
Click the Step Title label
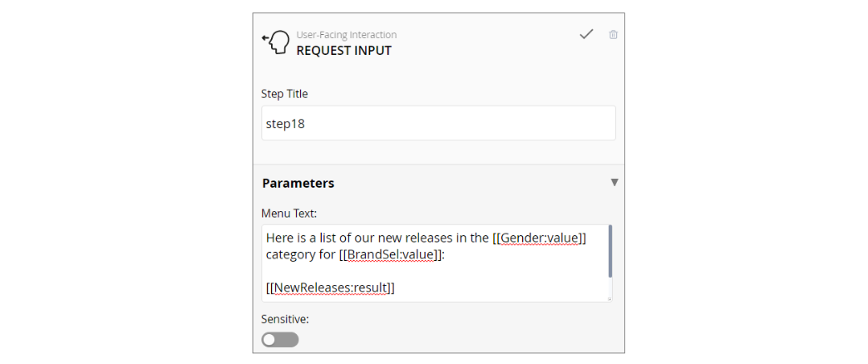(x=284, y=94)
